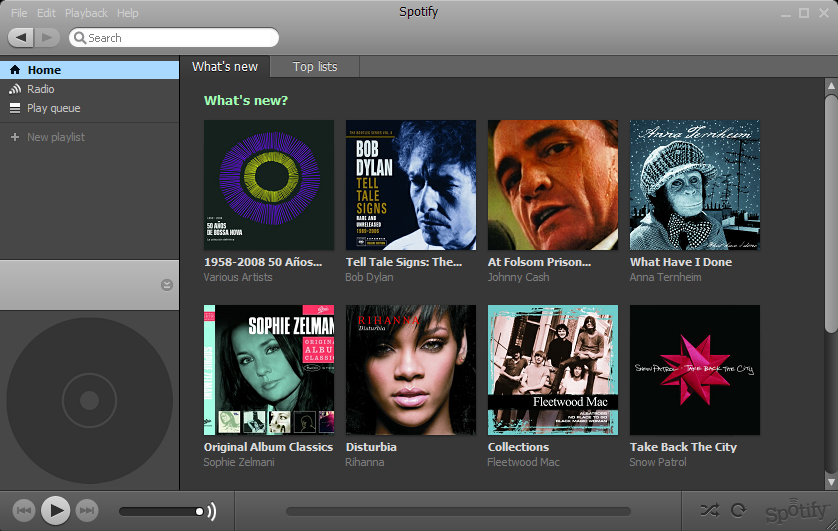Viewport: 838px width, 531px height.
Task: Click the Home house icon in sidebar
Action: [15, 70]
